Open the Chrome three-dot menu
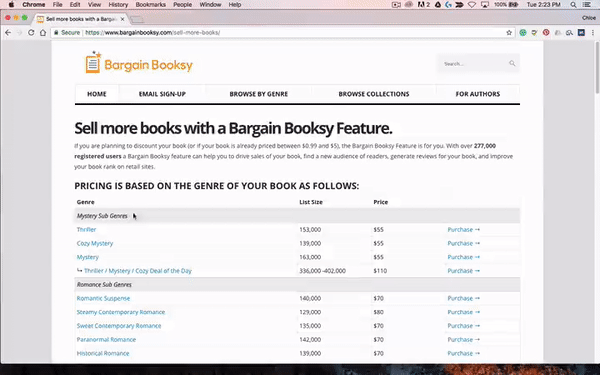The image size is (600, 375). (593, 33)
